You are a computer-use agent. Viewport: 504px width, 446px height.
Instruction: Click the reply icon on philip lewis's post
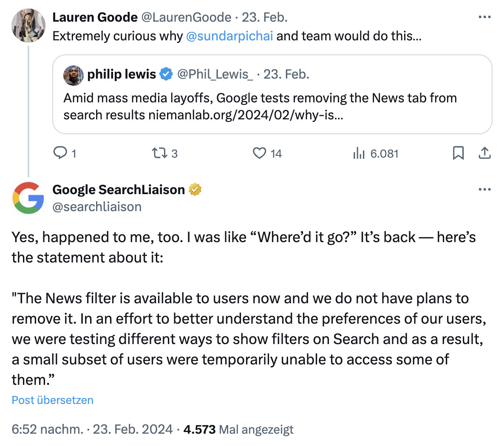click(x=60, y=153)
